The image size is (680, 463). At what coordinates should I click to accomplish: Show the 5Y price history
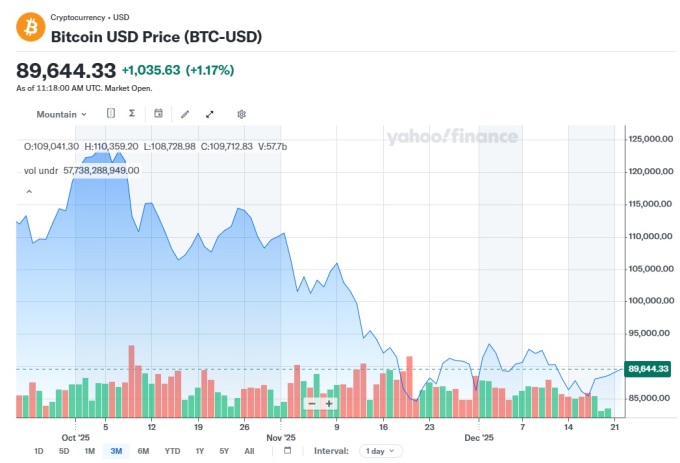click(x=224, y=451)
